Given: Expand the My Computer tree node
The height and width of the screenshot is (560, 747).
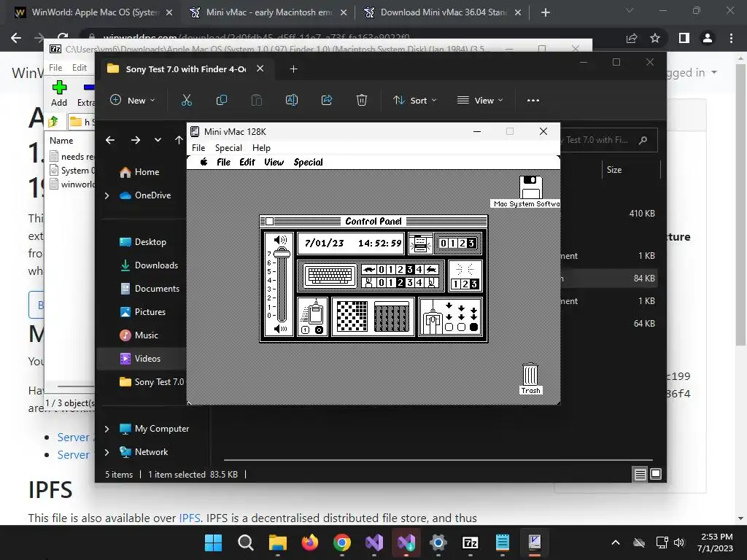Looking at the screenshot, I should (107, 429).
